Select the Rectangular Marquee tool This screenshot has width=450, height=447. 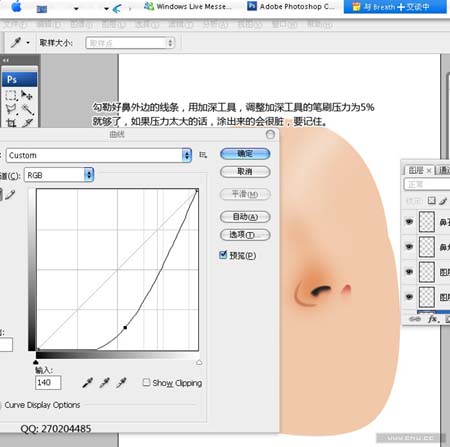(11, 95)
